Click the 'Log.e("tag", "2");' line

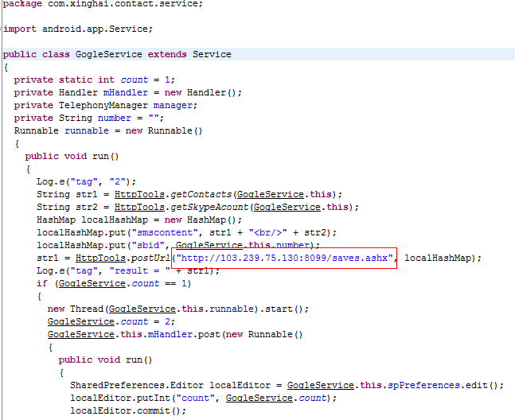click(86, 181)
